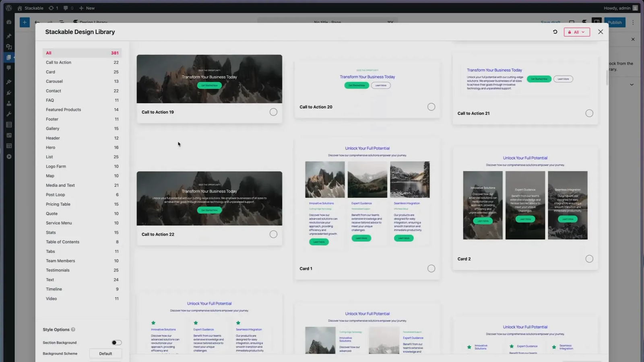Click the Card 2 design preview

(525, 198)
